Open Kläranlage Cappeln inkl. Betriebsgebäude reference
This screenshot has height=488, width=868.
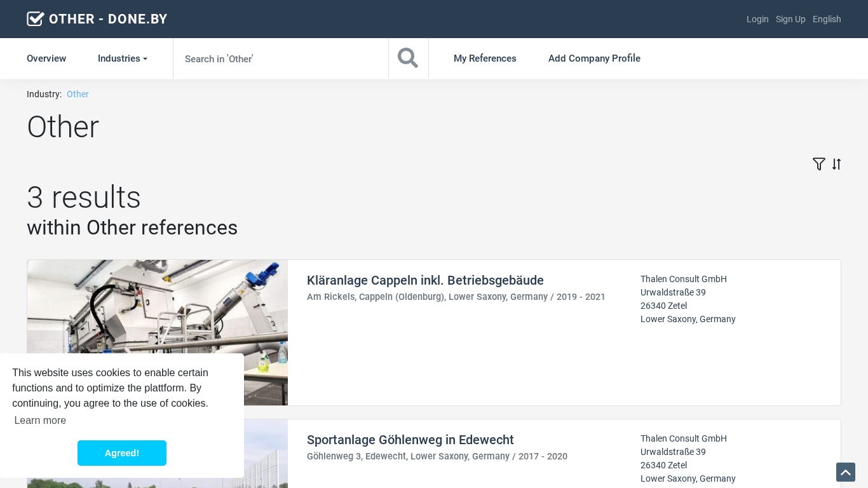pos(425,280)
